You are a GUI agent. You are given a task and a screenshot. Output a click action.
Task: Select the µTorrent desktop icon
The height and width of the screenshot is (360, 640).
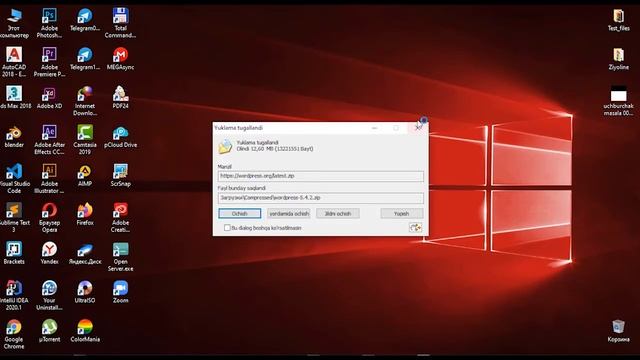coord(49,331)
